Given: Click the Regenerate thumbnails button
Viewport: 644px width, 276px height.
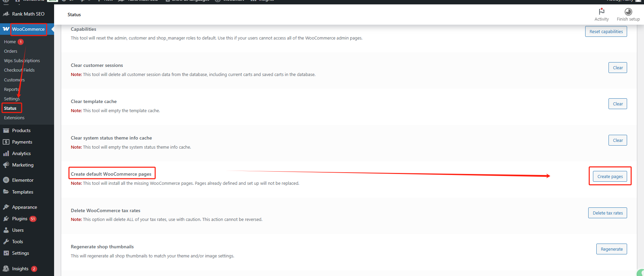Looking at the screenshot, I should point(612,249).
